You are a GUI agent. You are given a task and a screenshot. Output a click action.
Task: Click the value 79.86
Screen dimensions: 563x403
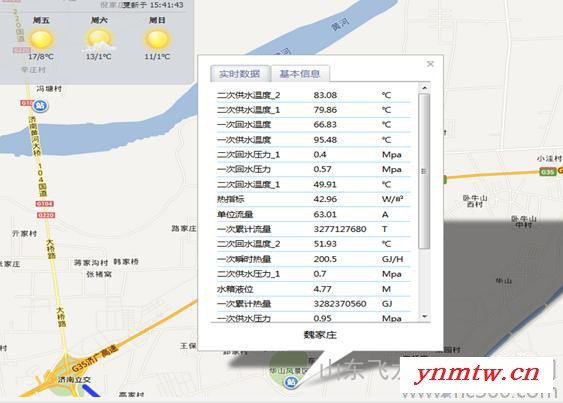coord(325,110)
